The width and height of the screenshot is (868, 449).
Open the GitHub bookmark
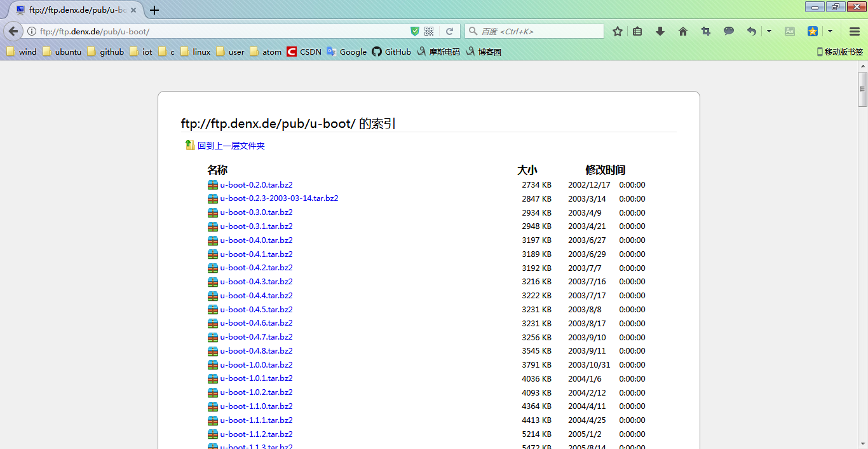[391, 52]
